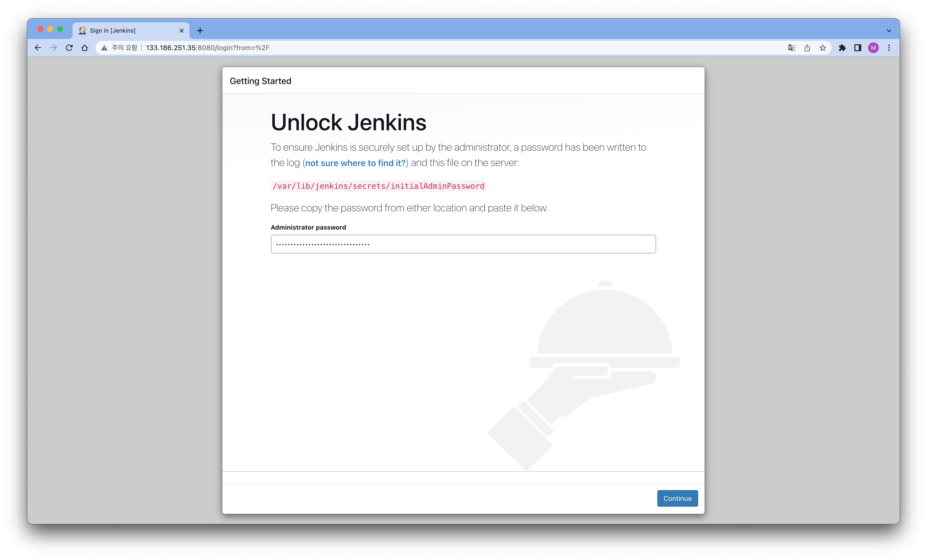
Task: Open a new tab with plus button
Action: 200,30
